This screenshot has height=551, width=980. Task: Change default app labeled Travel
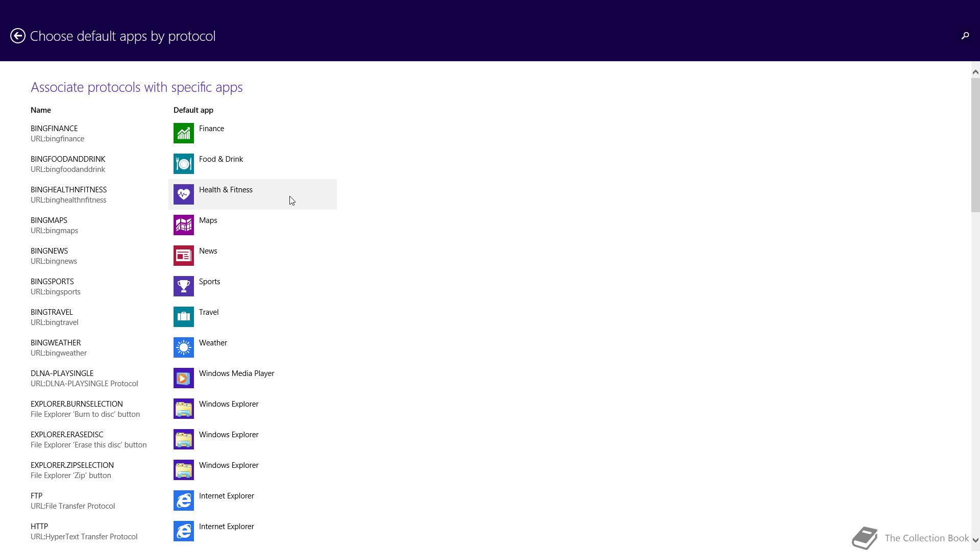209,312
